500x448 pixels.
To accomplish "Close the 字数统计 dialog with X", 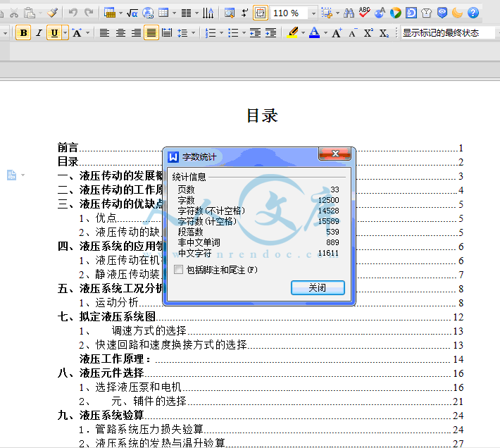I will coord(335,154).
